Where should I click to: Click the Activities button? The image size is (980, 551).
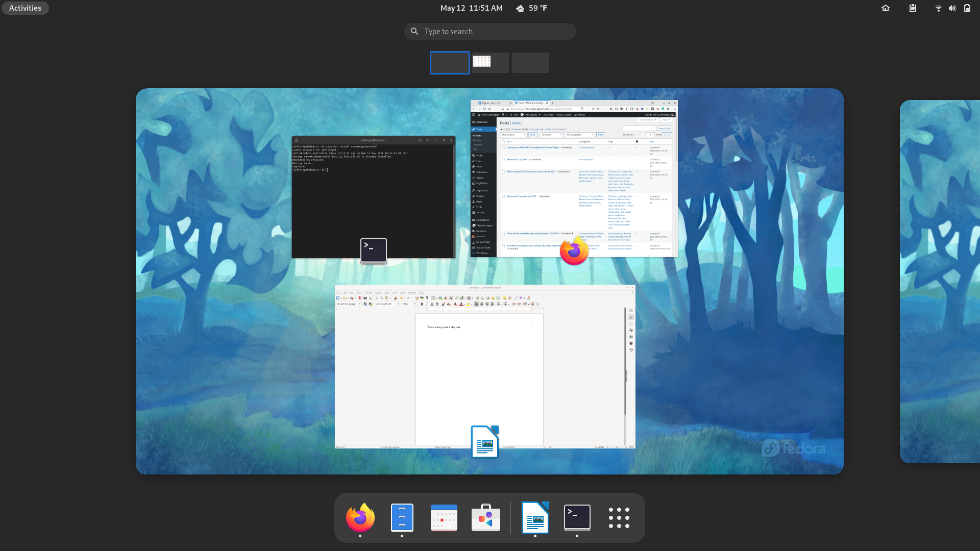click(x=25, y=8)
